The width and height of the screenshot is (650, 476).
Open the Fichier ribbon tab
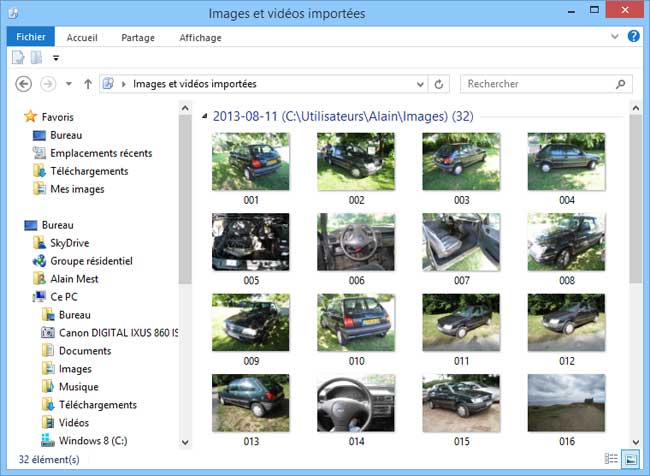point(31,37)
